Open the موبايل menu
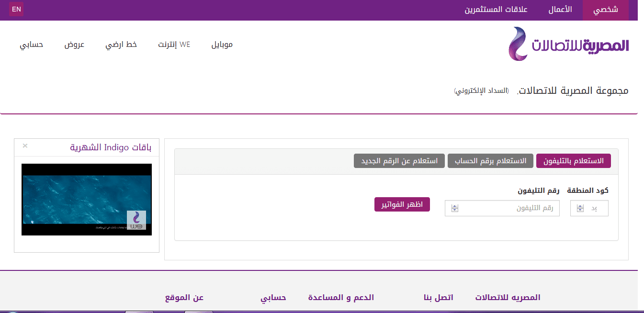644x313 pixels. (x=222, y=45)
